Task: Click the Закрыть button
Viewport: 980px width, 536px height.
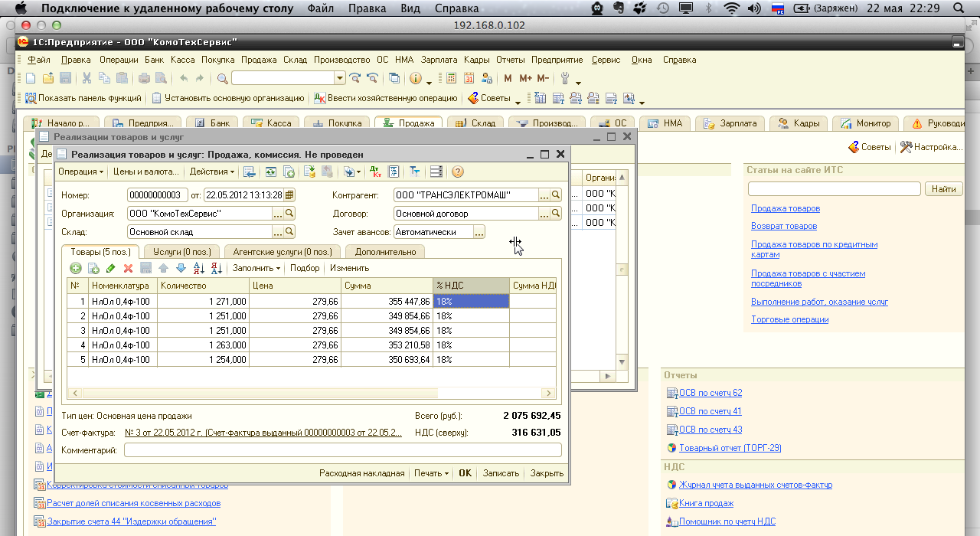Action: tap(547, 473)
